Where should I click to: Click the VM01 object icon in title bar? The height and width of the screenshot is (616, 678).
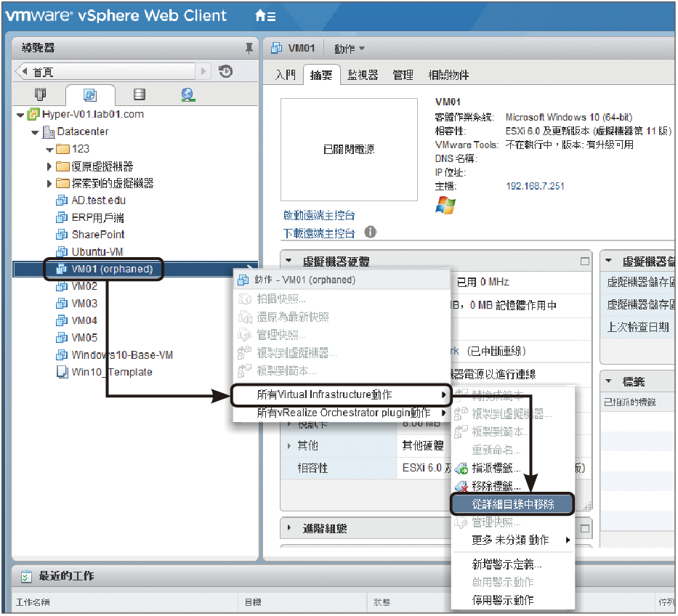click(x=276, y=48)
